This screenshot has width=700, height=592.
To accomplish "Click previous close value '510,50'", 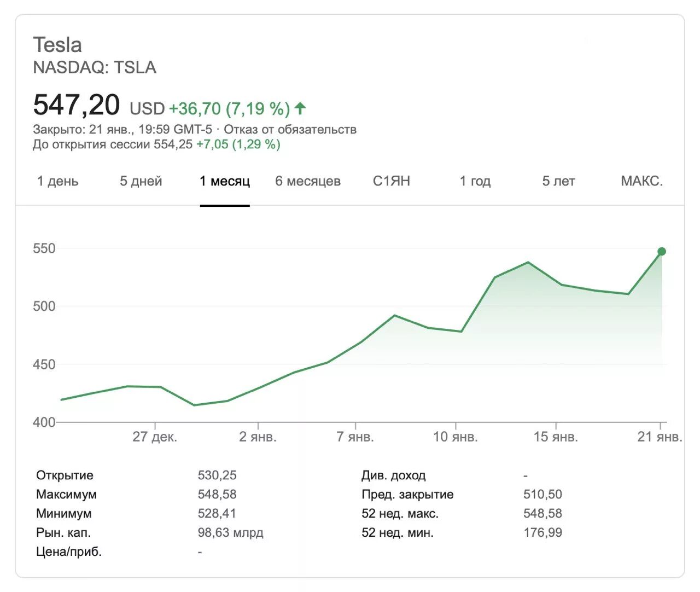I will 542,494.
